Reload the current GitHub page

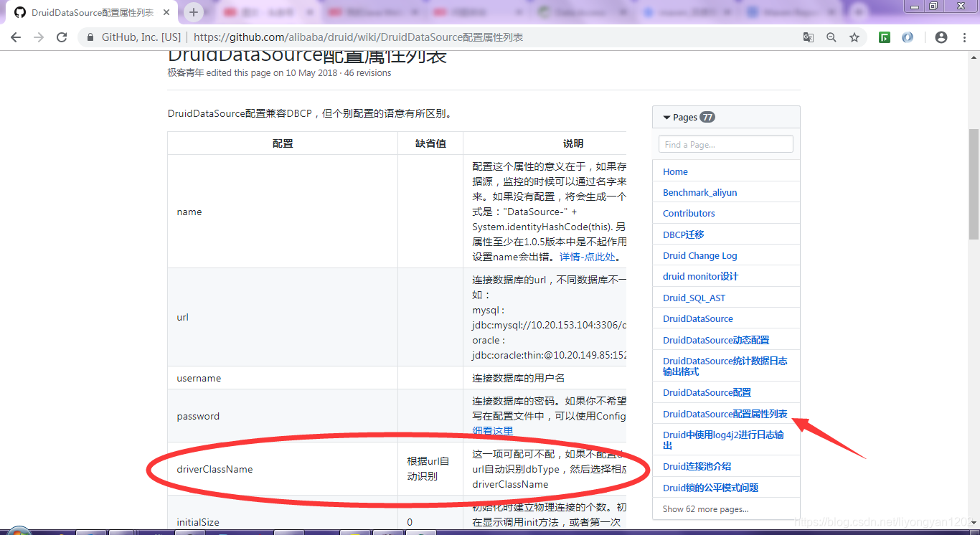[x=62, y=37]
